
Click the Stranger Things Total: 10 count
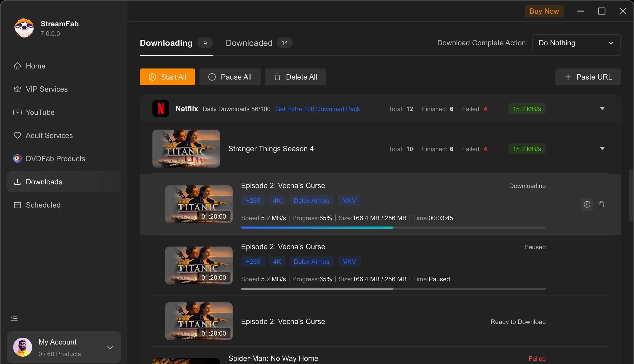pos(401,149)
